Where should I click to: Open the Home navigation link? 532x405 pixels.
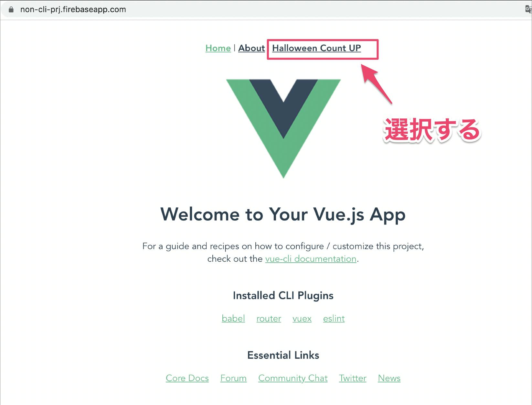click(218, 48)
